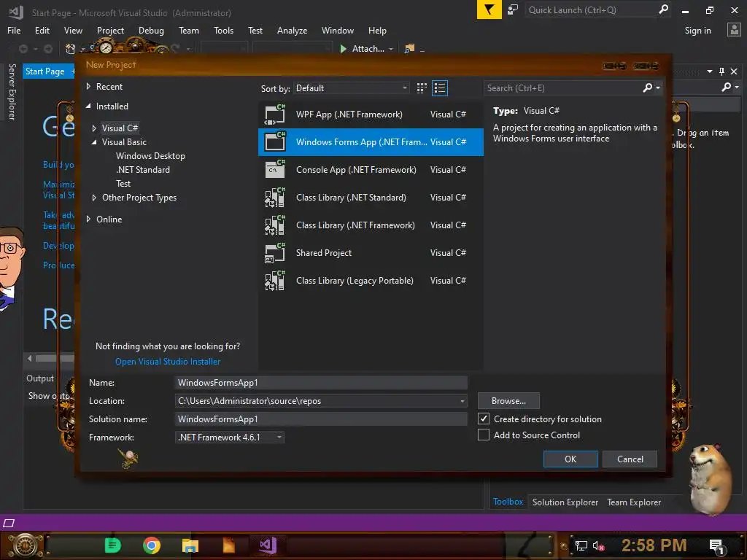Click the Cancel button
This screenshot has width=747, height=560.
click(x=630, y=459)
